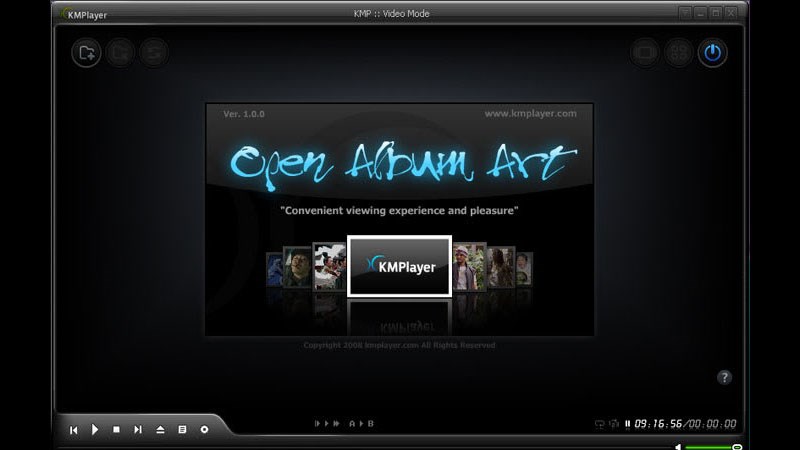This screenshot has width=800, height=450.
Task: Click the www.kmplayer.com link text
Action: pyautogui.click(x=531, y=114)
